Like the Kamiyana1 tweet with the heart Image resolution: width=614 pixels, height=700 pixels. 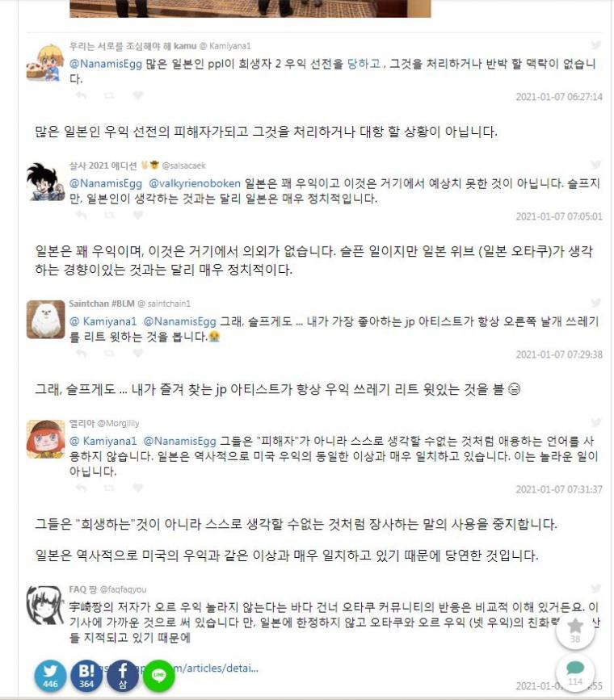point(138,95)
